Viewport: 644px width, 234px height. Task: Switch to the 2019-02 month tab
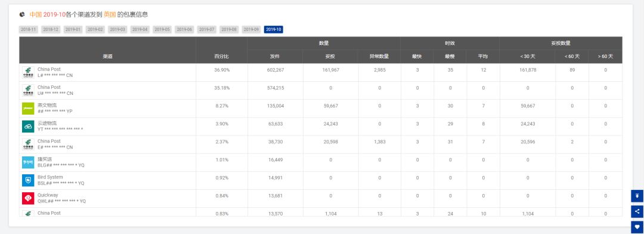pos(95,30)
